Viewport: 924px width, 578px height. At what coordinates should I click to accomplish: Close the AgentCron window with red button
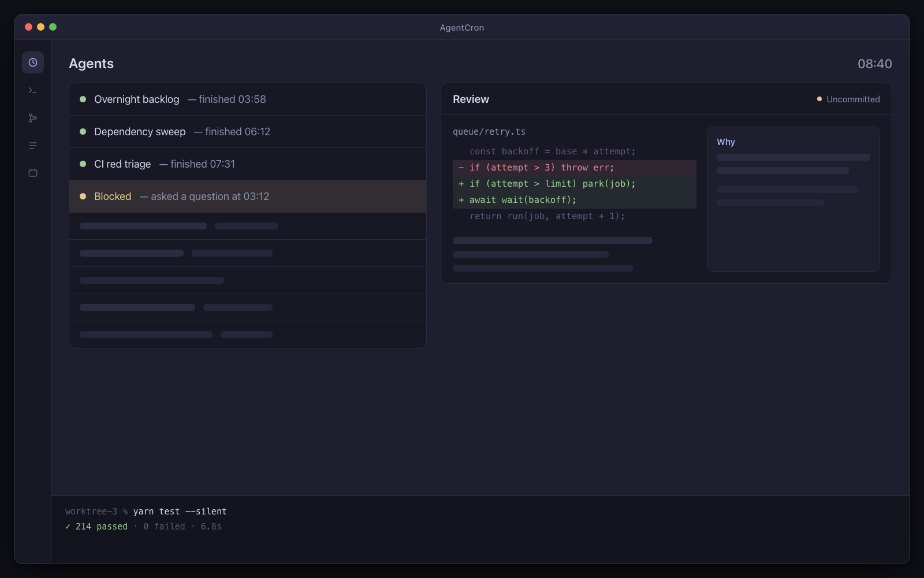point(28,27)
